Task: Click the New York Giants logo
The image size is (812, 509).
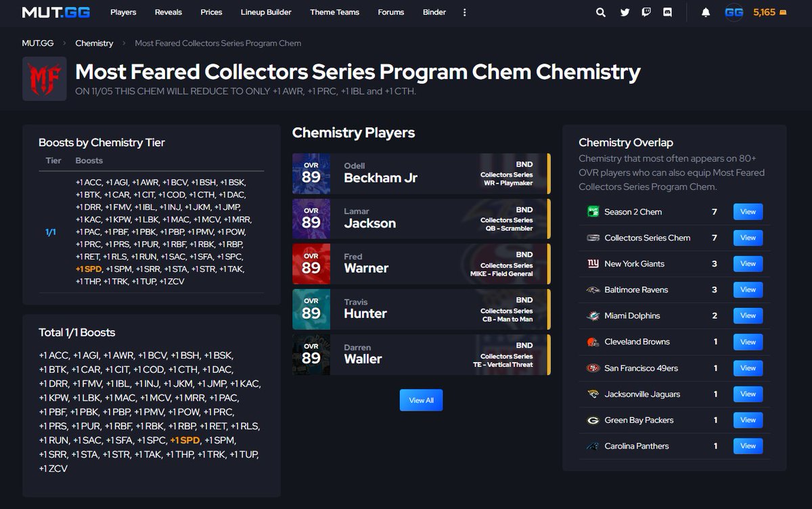Action: pos(593,264)
